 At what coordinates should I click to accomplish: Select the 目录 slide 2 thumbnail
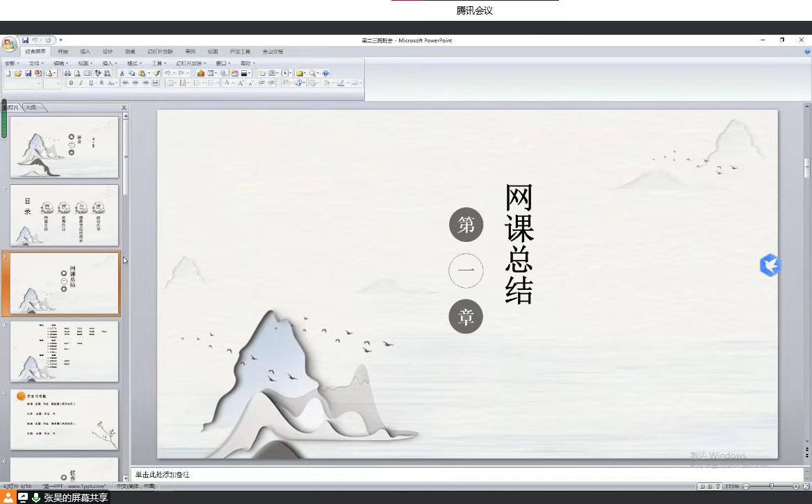tap(64, 216)
